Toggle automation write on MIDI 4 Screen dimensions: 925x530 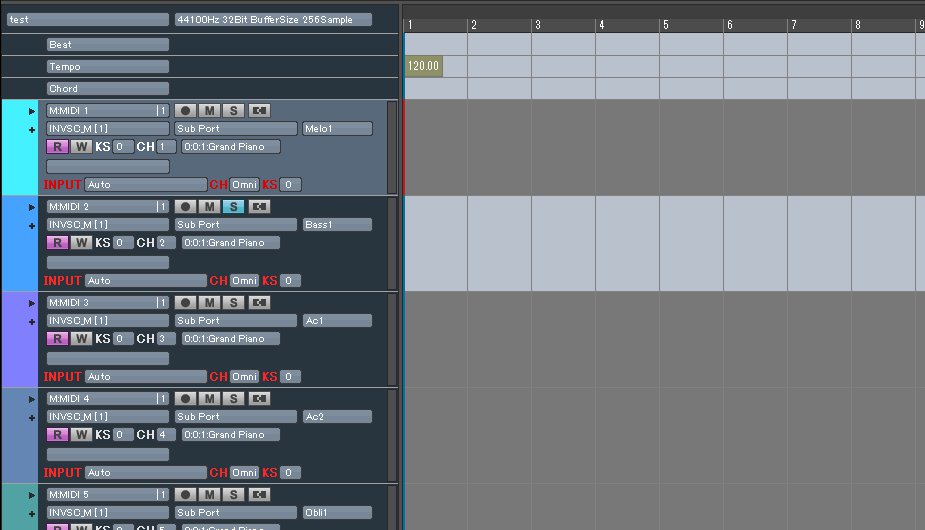(x=81, y=435)
